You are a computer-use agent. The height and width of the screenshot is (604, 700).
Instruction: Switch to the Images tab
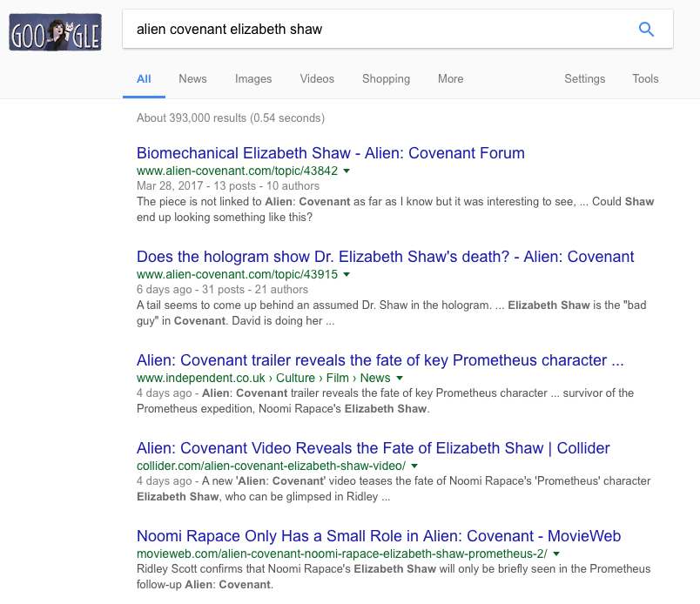click(x=253, y=78)
